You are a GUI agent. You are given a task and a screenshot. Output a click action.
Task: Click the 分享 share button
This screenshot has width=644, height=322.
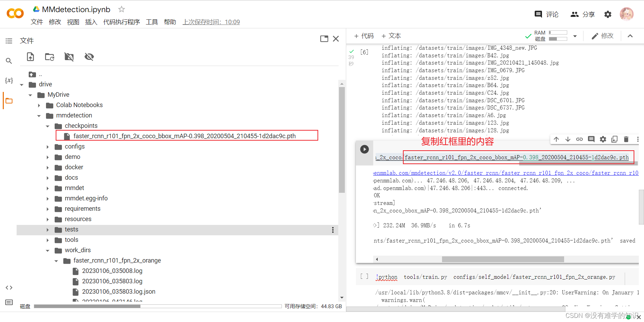(x=583, y=14)
